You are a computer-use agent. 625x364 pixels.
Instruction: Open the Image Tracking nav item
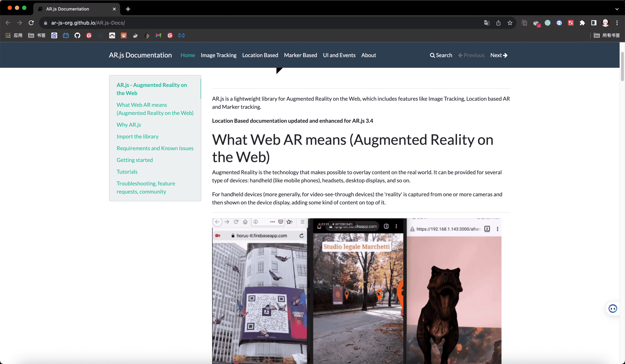click(218, 55)
